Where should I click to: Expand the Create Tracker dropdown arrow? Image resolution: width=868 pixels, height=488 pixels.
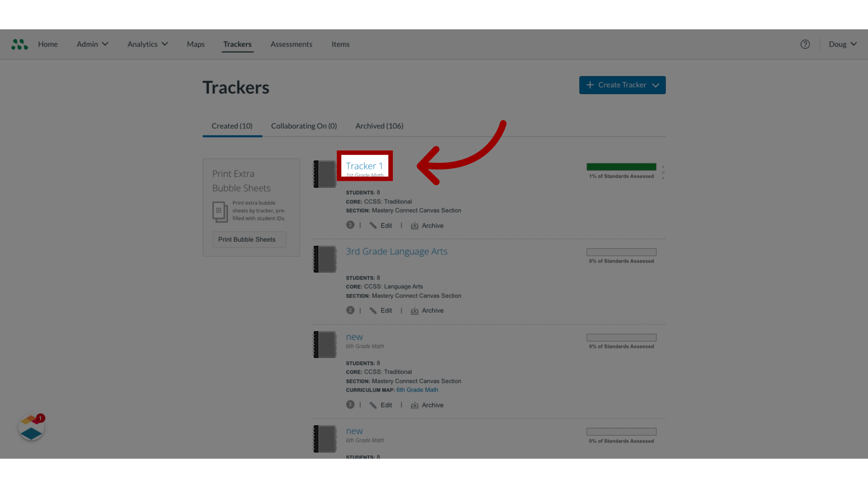pos(656,84)
